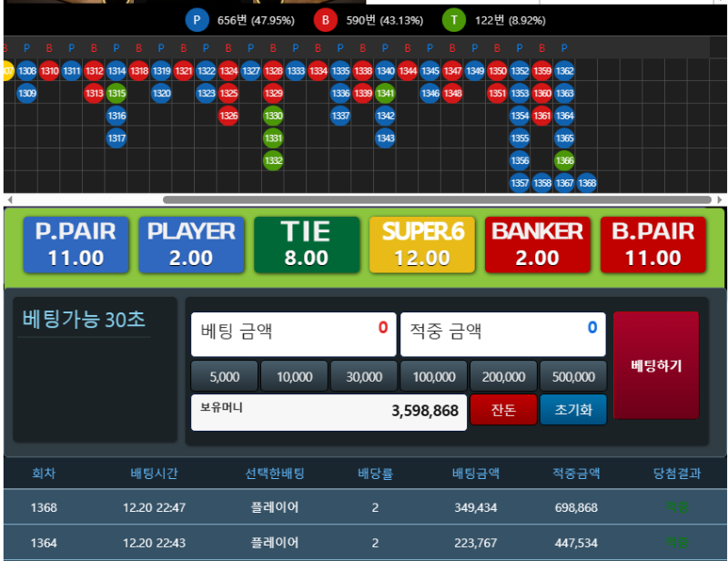Select the PLAYER 2.00 bet option

coord(191,245)
